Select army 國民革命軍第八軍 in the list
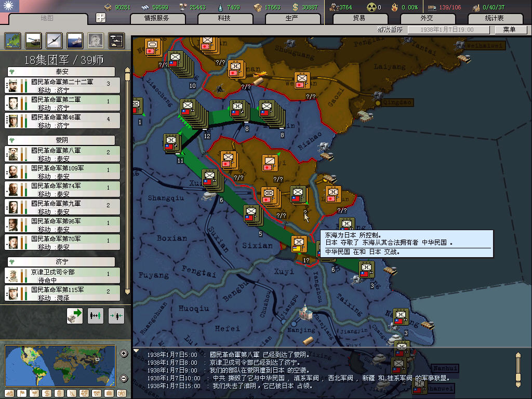532x399 pixels. pyautogui.click(x=62, y=154)
